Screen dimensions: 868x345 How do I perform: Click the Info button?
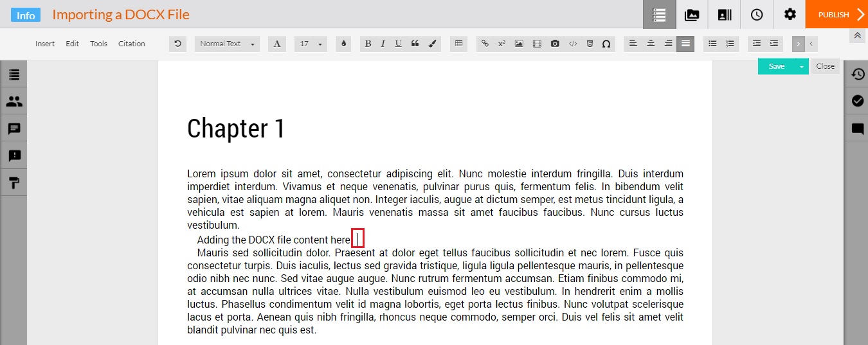click(x=26, y=15)
